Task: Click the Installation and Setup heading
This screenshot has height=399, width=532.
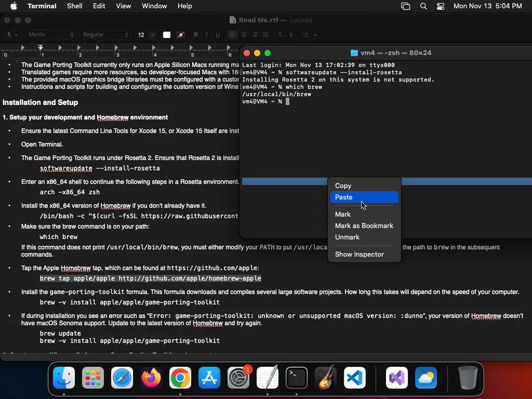Action: click(40, 102)
